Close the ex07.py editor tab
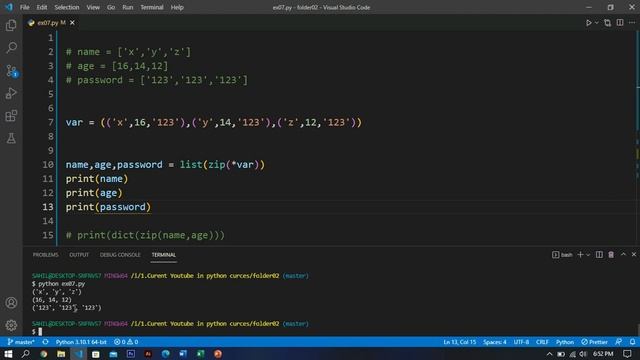Viewport: 640px width, 360px height. tap(72, 23)
